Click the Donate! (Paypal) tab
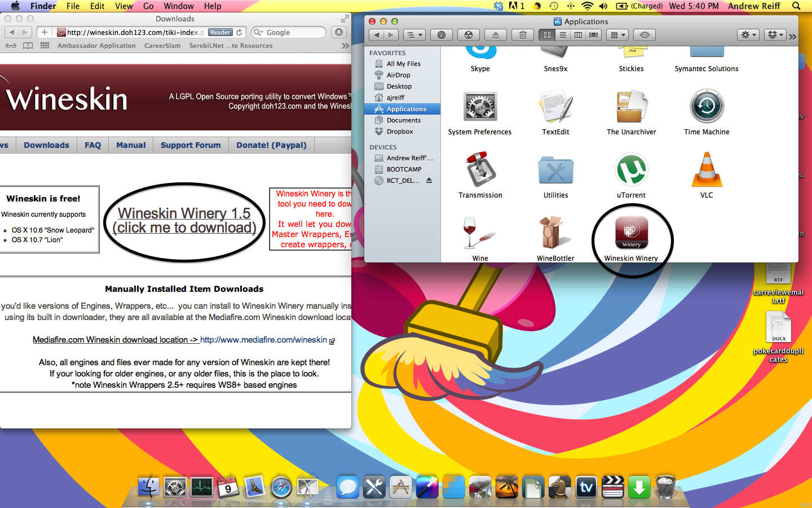This screenshot has height=508, width=812. click(271, 145)
